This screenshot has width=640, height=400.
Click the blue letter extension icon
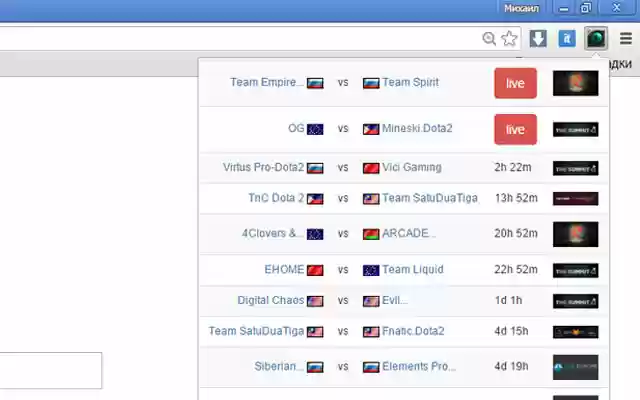567,38
